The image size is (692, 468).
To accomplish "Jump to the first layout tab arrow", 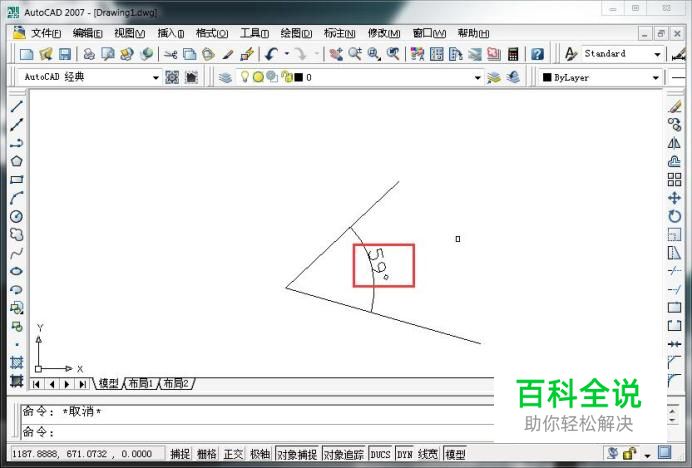I will (x=36, y=384).
